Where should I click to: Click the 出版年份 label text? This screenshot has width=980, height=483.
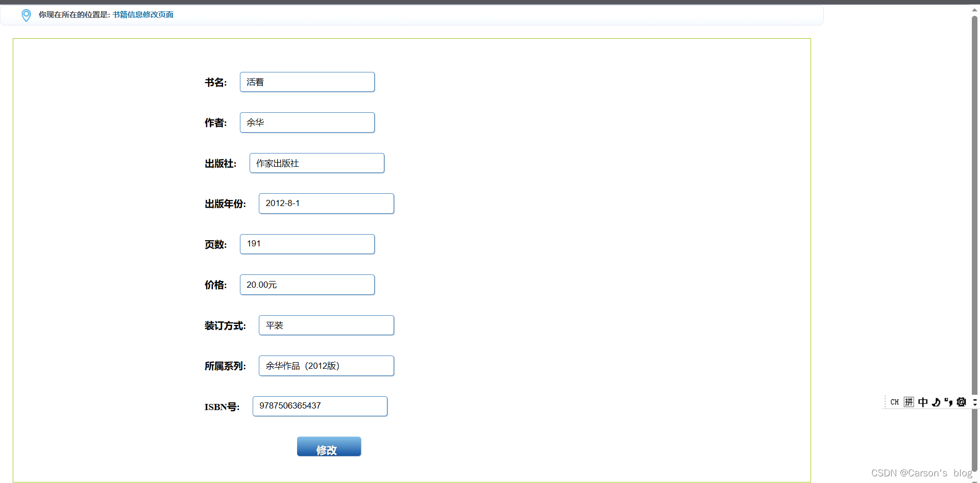[225, 204]
